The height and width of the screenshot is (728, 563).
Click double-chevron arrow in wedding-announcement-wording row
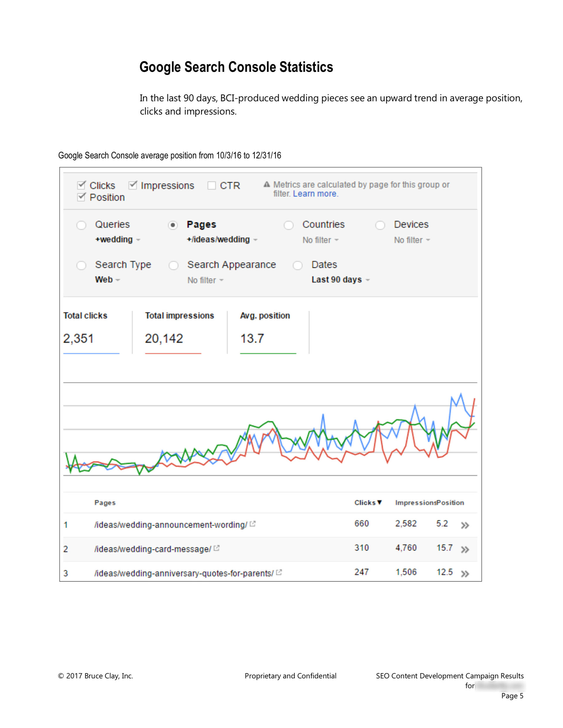pyautogui.click(x=464, y=526)
